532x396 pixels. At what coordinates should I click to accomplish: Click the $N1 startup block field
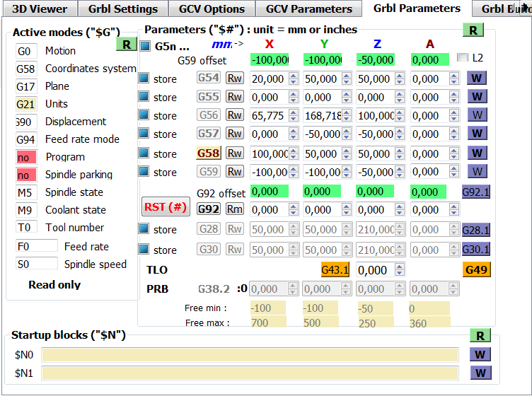pyautogui.click(x=250, y=373)
